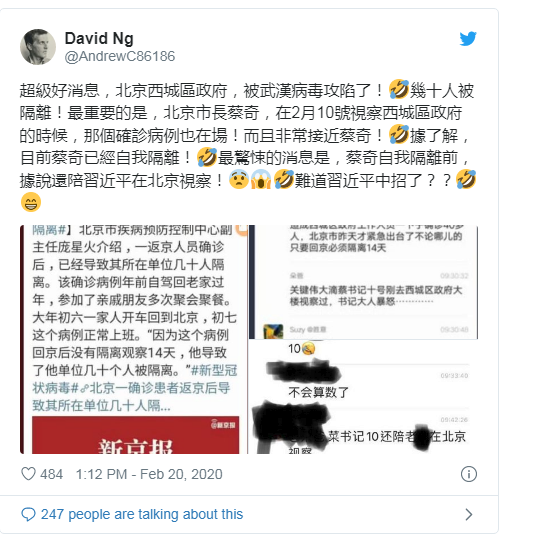
Task: Expand conversation with the right chevron arrow
Action: point(468,514)
